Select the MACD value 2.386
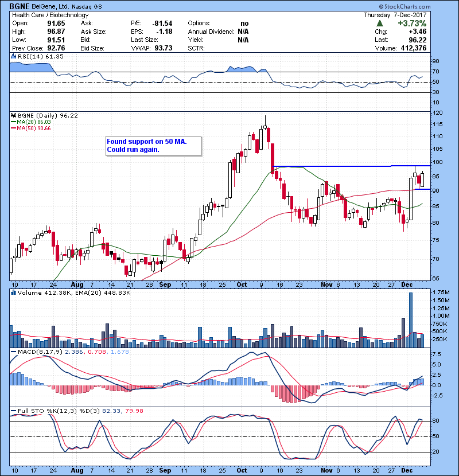The height and width of the screenshot is (476, 459). (75, 352)
